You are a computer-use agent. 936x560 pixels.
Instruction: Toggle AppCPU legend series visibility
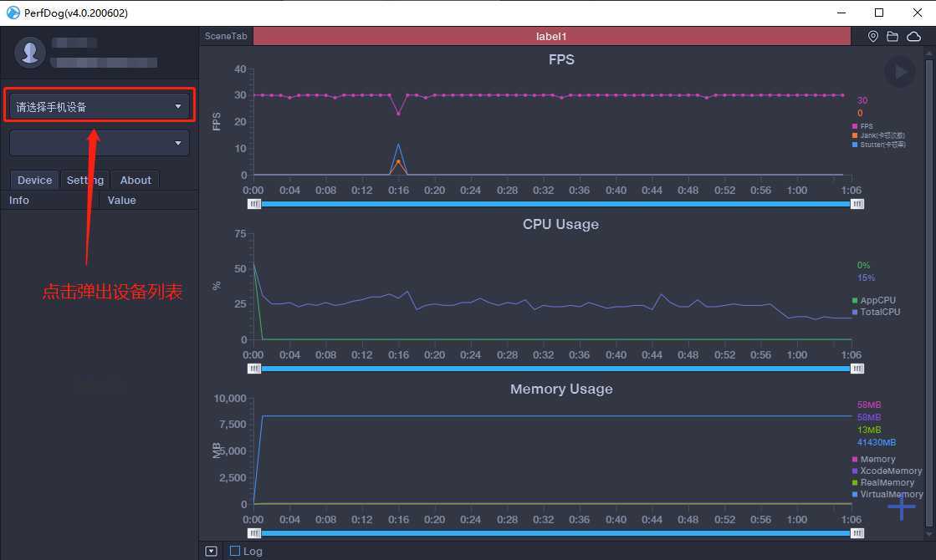point(874,300)
